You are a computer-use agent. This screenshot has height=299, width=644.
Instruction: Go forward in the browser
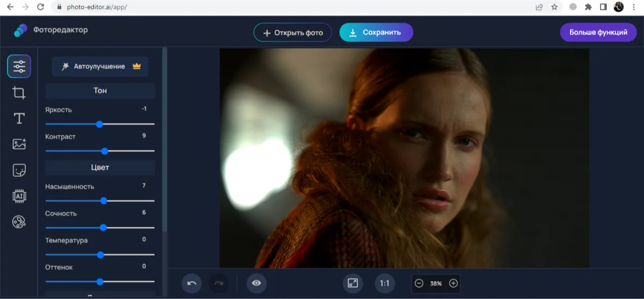[25, 7]
